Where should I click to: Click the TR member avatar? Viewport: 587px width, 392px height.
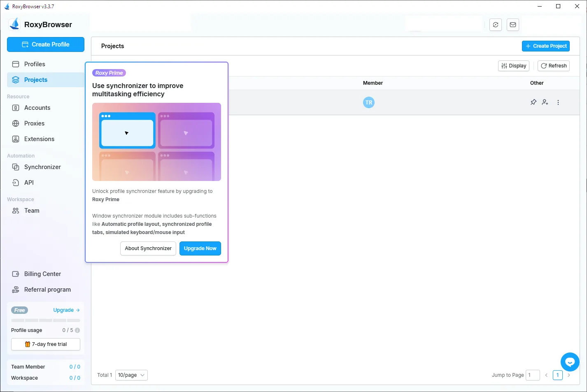point(369,102)
